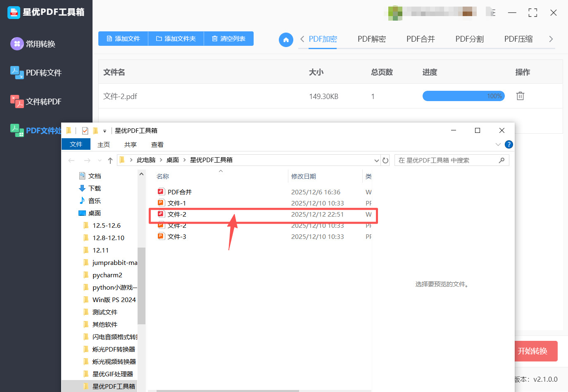Select the PDF文件处理 sidebar icon
Image resolution: width=568 pixels, height=392 pixels.
pyautogui.click(x=17, y=130)
